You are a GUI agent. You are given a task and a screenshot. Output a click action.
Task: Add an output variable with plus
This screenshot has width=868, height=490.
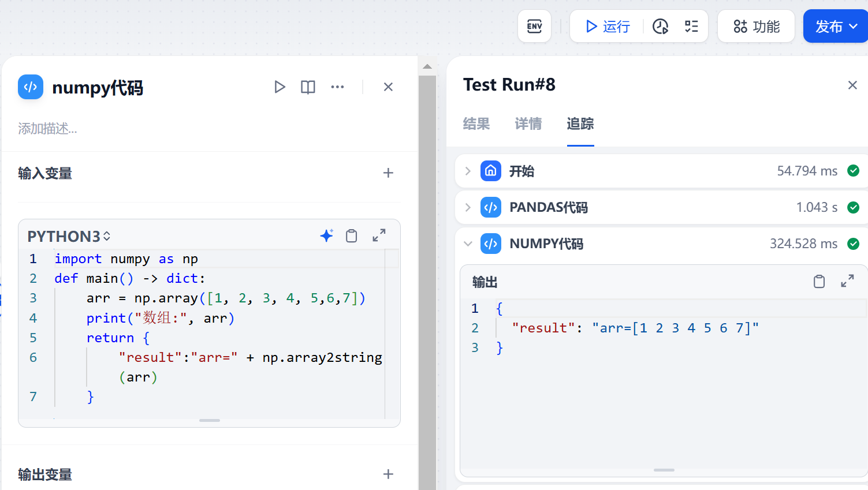tap(388, 474)
